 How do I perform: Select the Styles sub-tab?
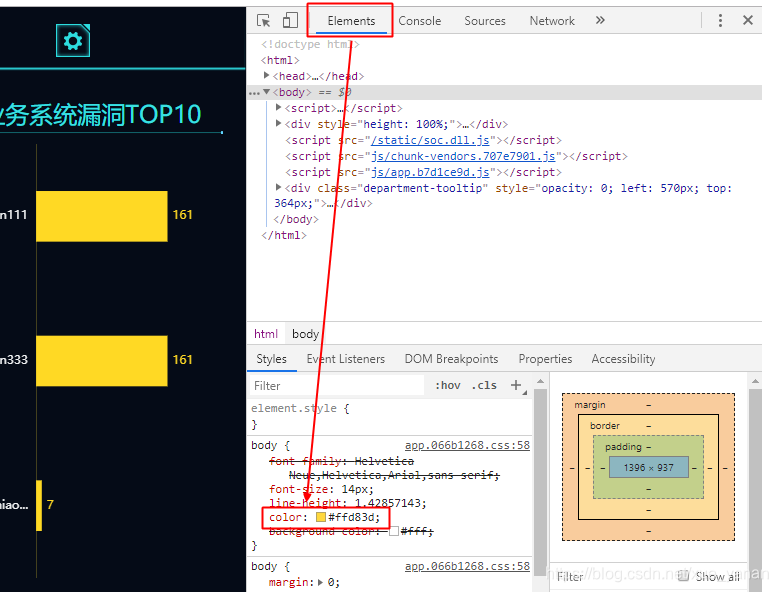(x=271, y=359)
